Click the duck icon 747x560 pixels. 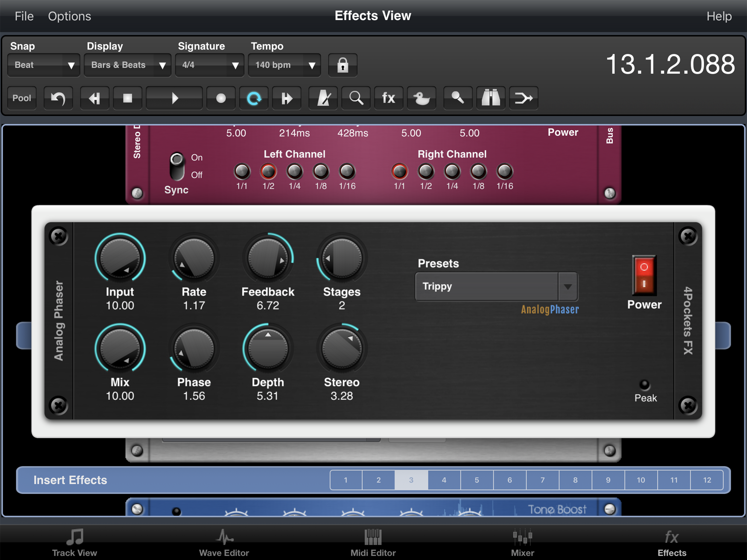(421, 98)
